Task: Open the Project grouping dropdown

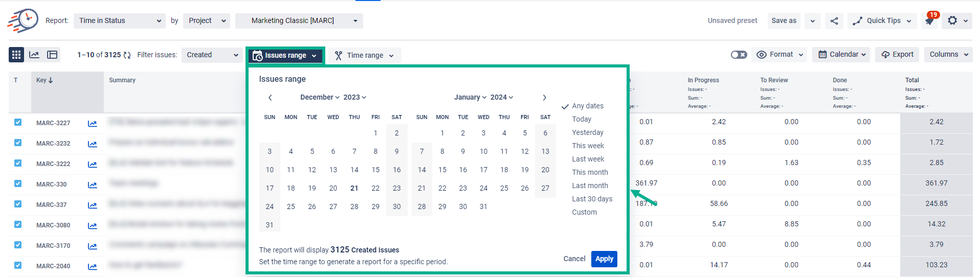Action: coord(207,21)
